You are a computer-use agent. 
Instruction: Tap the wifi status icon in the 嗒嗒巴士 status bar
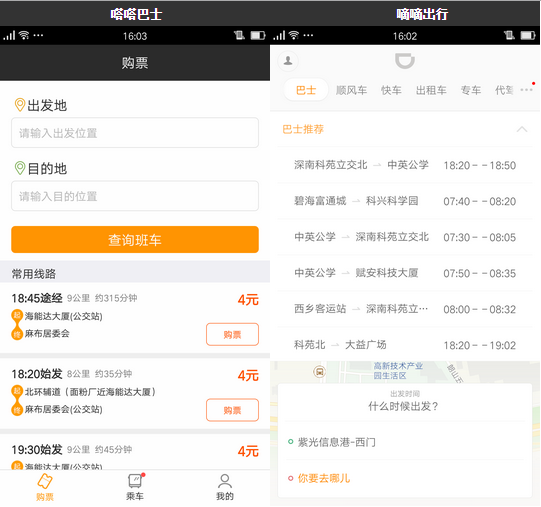point(24,35)
